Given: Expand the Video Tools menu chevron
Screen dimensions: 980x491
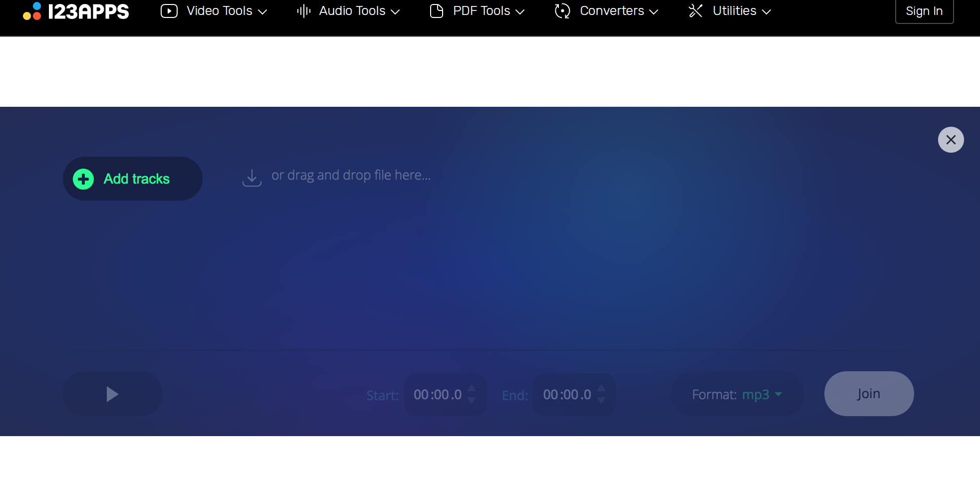Looking at the screenshot, I should point(262,12).
